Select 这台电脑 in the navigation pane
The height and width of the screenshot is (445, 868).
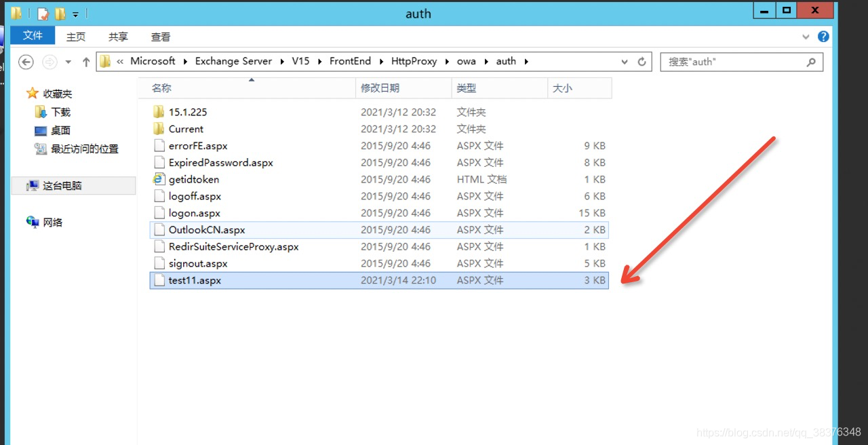tap(62, 185)
